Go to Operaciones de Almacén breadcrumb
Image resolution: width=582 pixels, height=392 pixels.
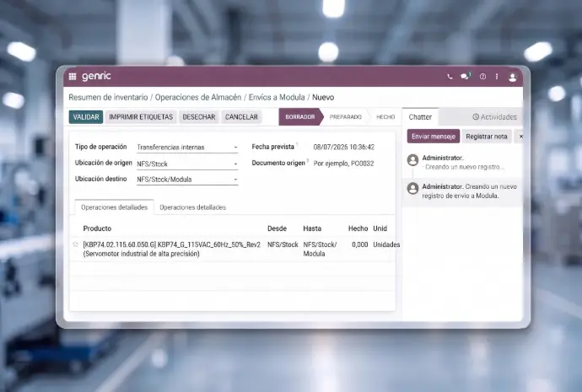click(x=198, y=97)
